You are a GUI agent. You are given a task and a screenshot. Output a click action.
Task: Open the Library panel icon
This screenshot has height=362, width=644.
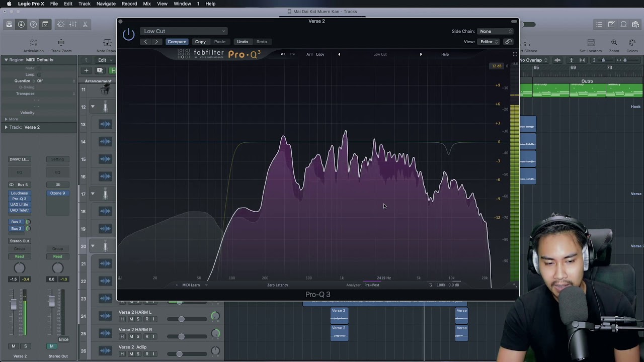tap(9, 24)
